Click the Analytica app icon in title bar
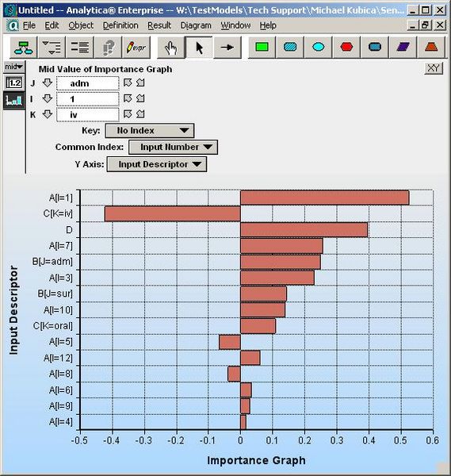Screen dimensions: 451x476 point(10,10)
